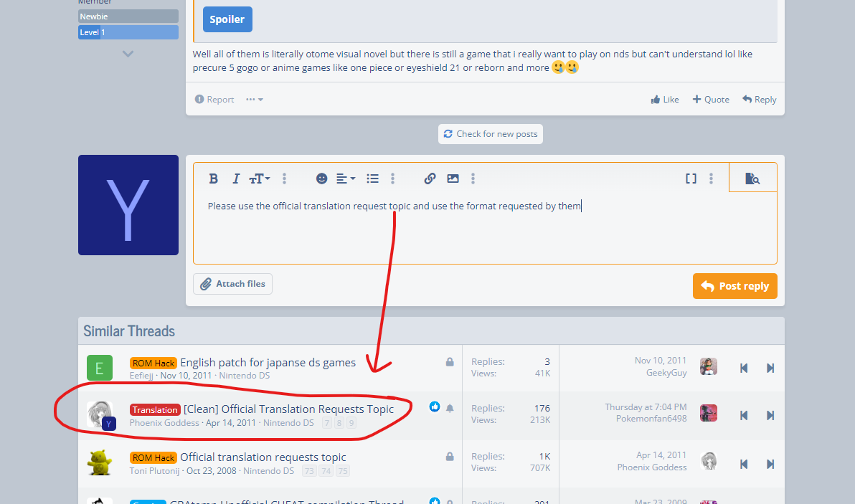This screenshot has height=504, width=855.
Task: Click the ROM Hack prefix on English patch thread
Action: 153,363
